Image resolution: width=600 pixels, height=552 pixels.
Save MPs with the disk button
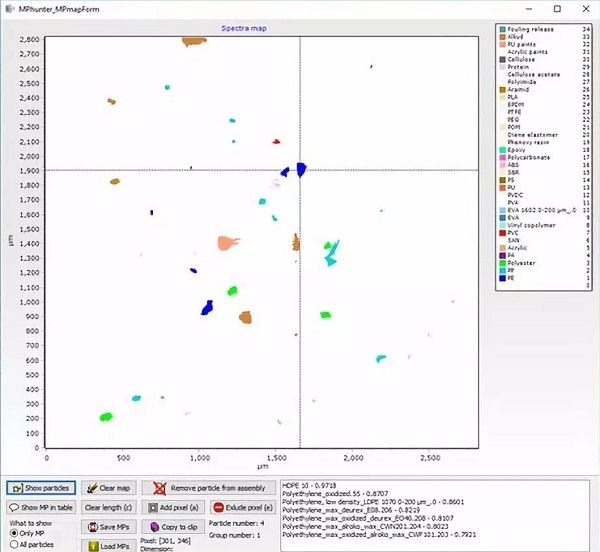coord(108,527)
